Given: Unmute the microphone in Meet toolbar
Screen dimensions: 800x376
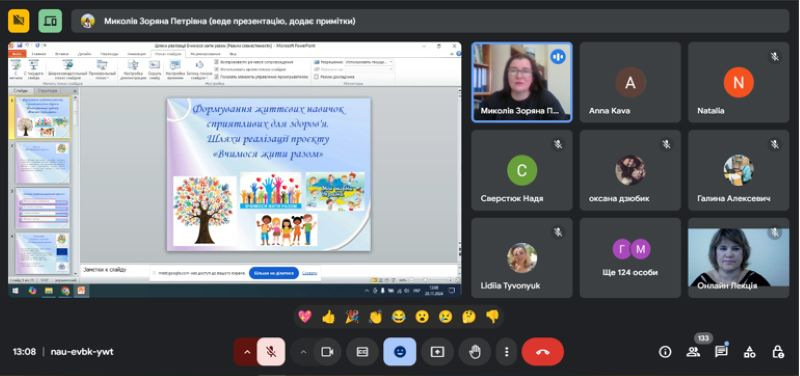Looking at the screenshot, I should coord(271,352).
